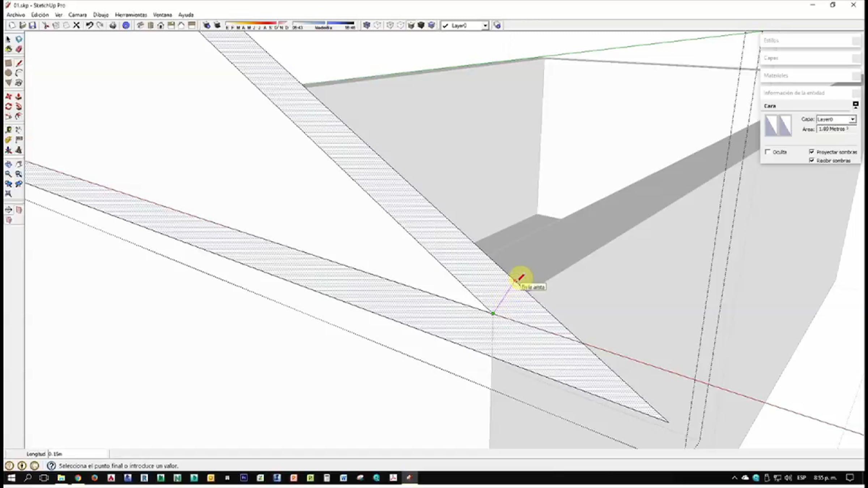Click the Longitud measurement field
868x488 pixels.
coord(78,454)
